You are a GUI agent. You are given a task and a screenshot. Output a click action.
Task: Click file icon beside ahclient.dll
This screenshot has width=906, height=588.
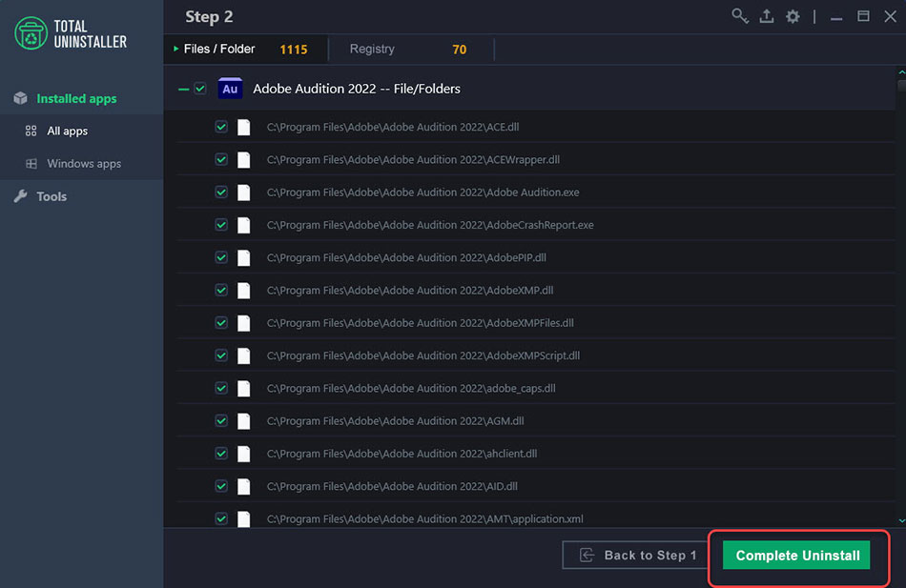(244, 454)
